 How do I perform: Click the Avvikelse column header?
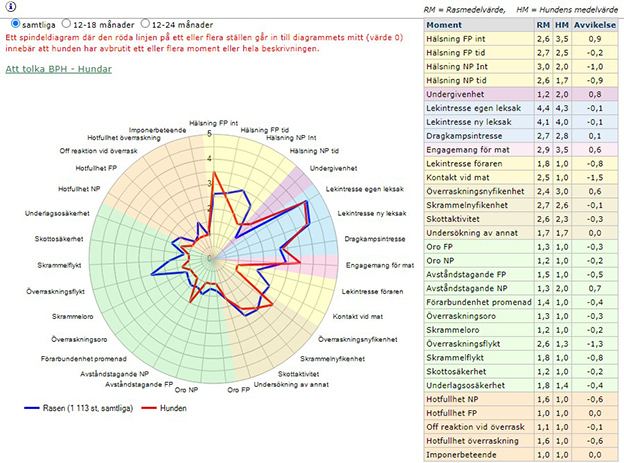tap(595, 25)
